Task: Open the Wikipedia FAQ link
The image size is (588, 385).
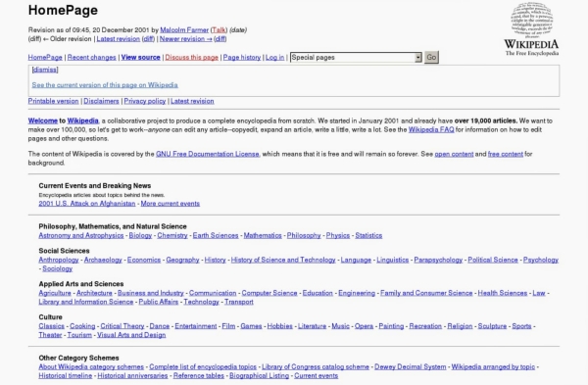Action: [431, 129]
